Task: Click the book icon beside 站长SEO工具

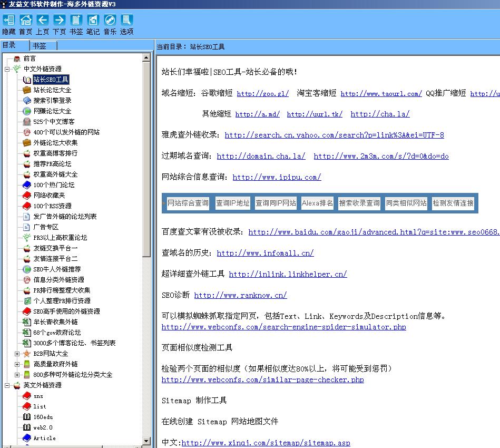Action: pyautogui.click(x=26, y=79)
